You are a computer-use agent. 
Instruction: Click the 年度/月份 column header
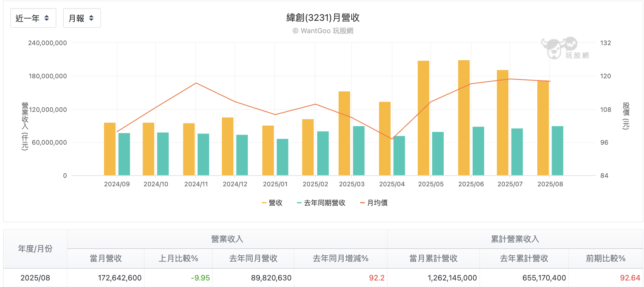click(35, 249)
